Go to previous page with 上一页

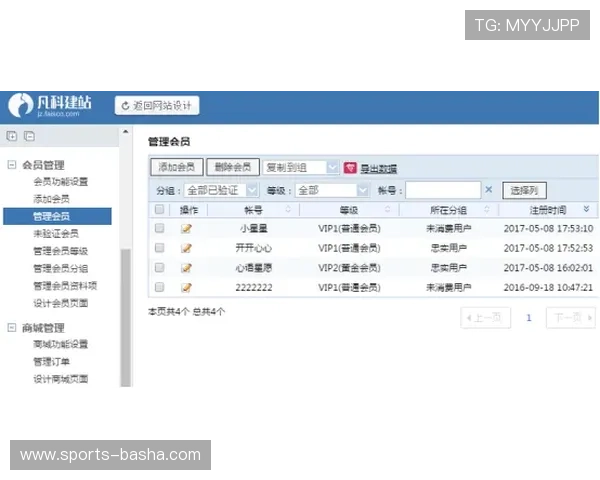coord(486,317)
